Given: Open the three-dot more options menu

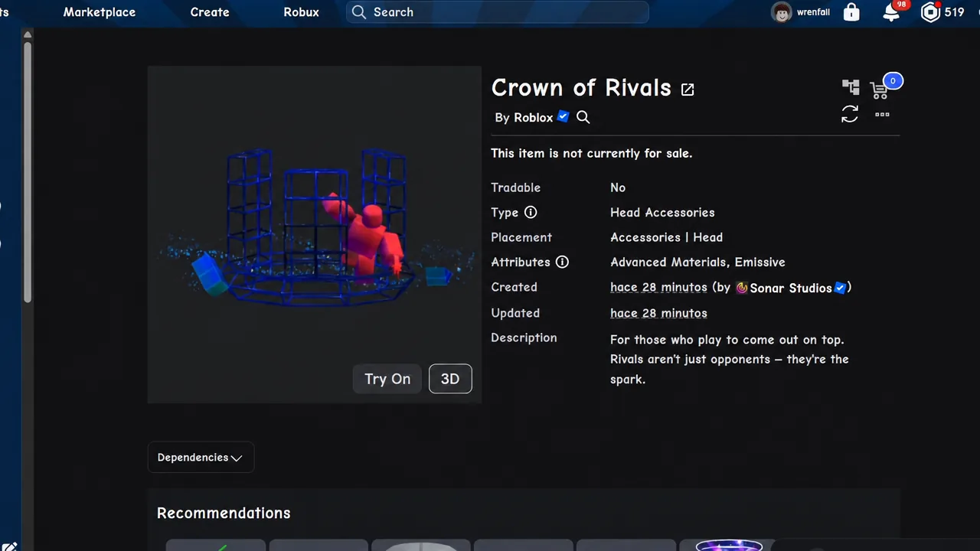Looking at the screenshot, I should (x=882, y=115).
